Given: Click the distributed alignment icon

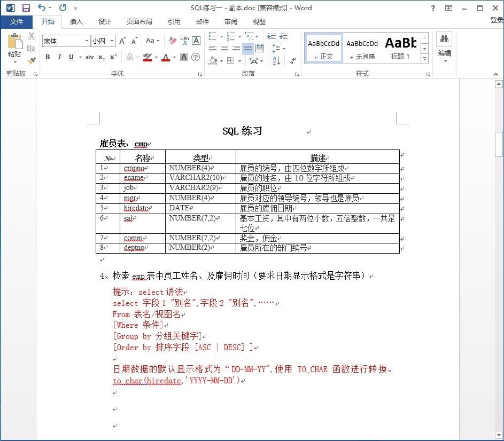Looking at the screenshot, I should [x=260, y=49].
